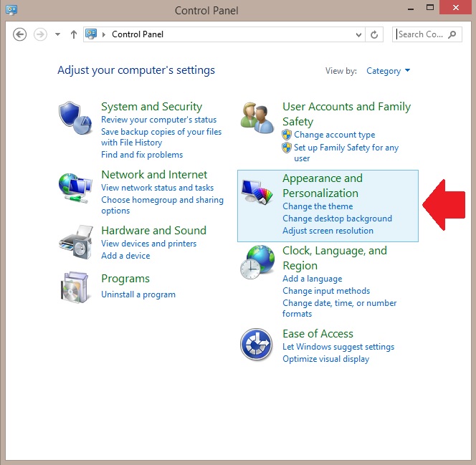The height and width of the screenshot is (465, 476).
Task: Open the Hardware and Sound category
Action: click(153, 230)
